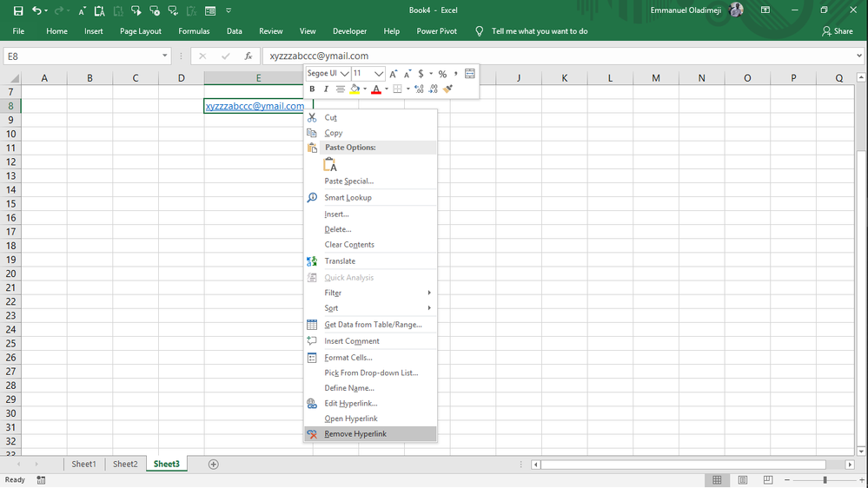Click the Share button
Viewport: 868px width, 488px height.
(x=838, y=31)
